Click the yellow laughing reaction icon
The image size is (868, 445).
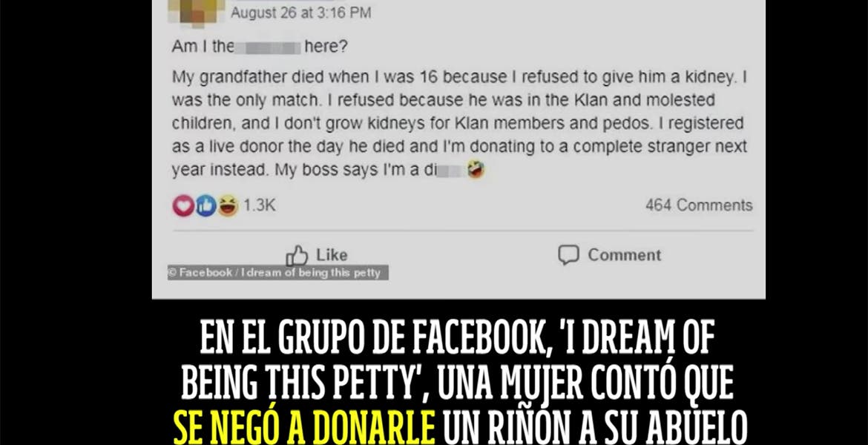[228, 206]
